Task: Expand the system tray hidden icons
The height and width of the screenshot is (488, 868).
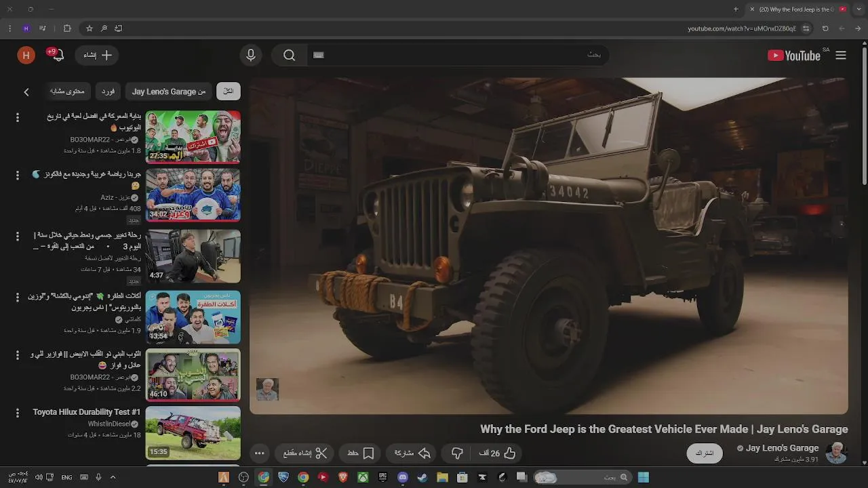Action: click(x=113, y=477)
